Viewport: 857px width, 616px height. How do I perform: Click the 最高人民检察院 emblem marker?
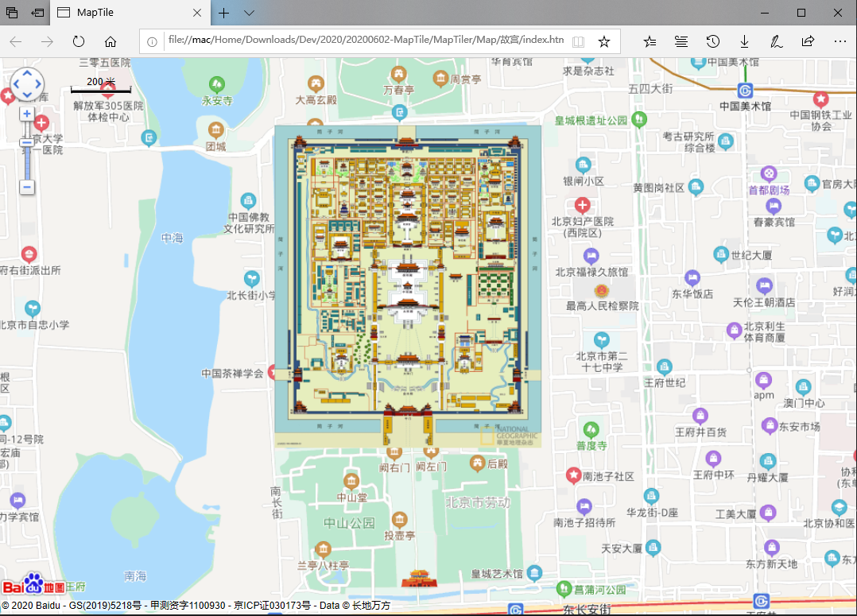pyautogui.click(x=601, y=289)
